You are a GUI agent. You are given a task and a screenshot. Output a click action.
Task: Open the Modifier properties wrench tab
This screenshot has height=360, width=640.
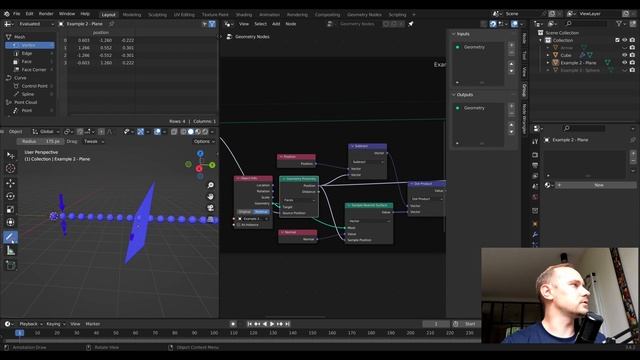click(x=535, y=235)
